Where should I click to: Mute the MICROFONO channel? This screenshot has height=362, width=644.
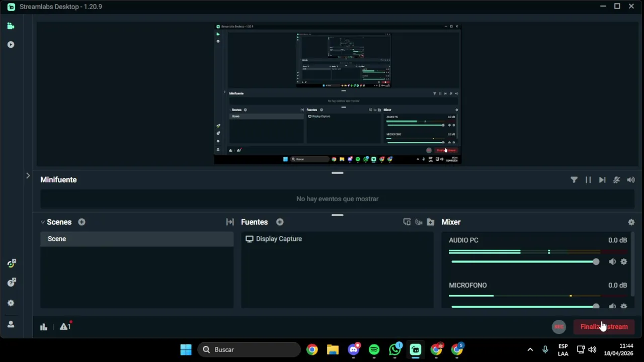612,306
